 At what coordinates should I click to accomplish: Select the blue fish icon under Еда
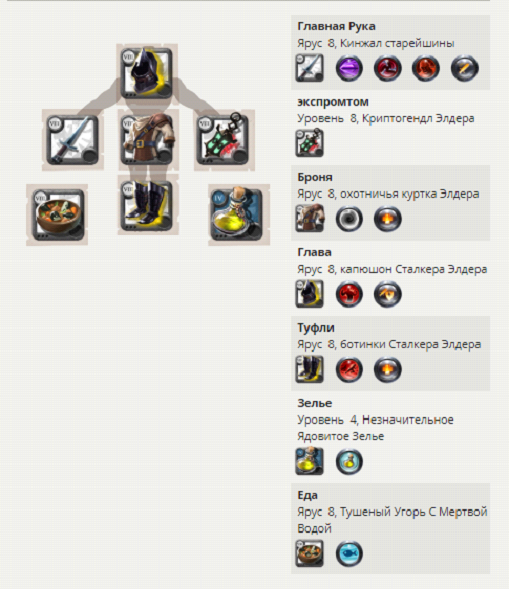(x=349, y=553)
